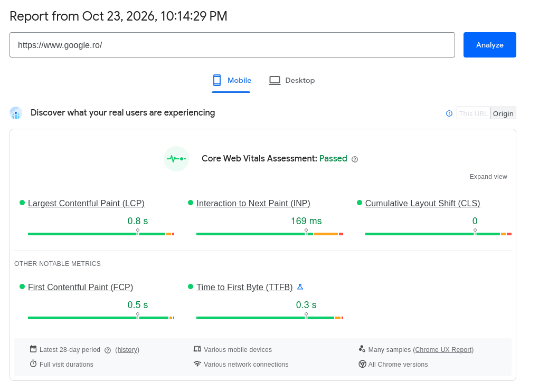
Task: Click the devices icon by Various mobile devices
Action: [197, 349]
